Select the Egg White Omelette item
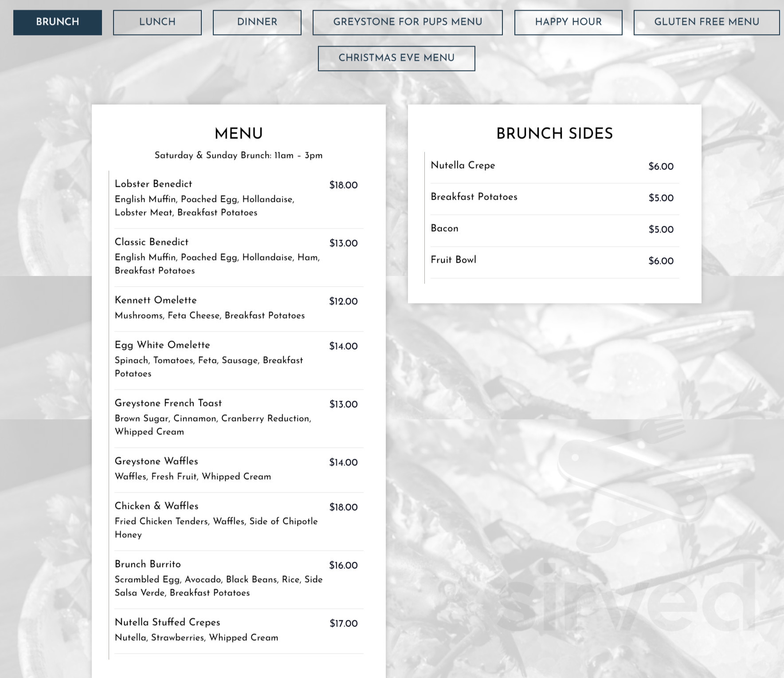 tap(162, 346)
